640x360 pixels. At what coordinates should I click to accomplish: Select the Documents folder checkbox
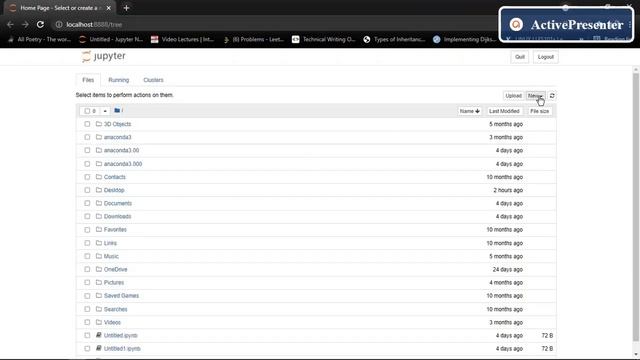(87, 203)
